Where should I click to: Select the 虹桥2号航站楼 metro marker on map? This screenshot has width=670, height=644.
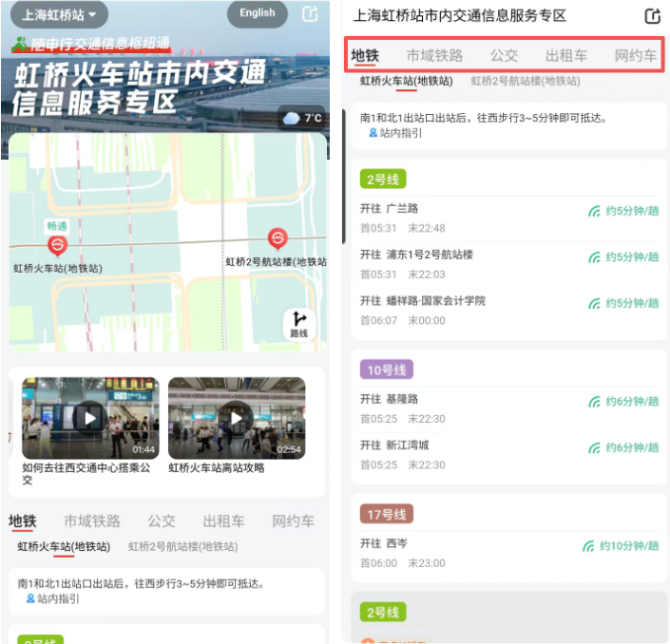pos(278,238)
